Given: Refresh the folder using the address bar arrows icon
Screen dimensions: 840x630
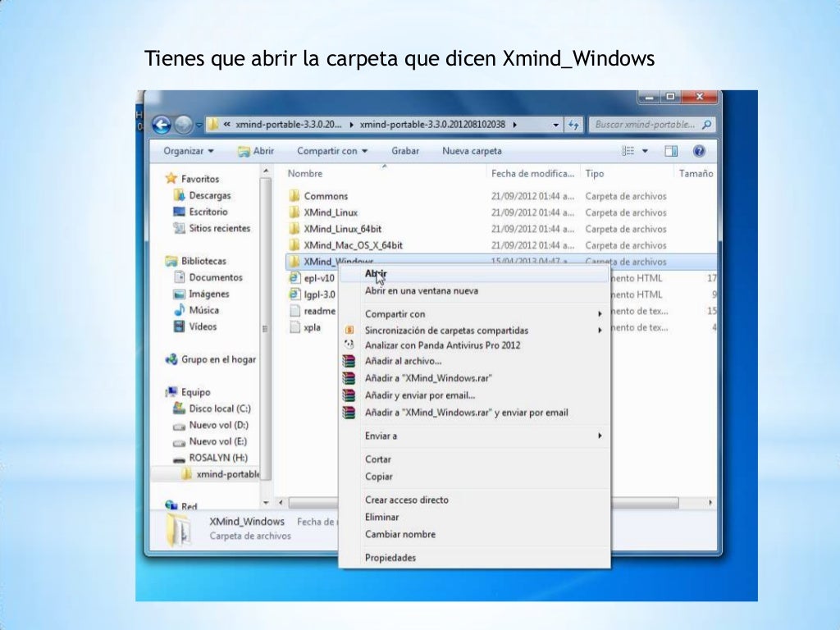Looking at the screenshot, I should 573,125.
